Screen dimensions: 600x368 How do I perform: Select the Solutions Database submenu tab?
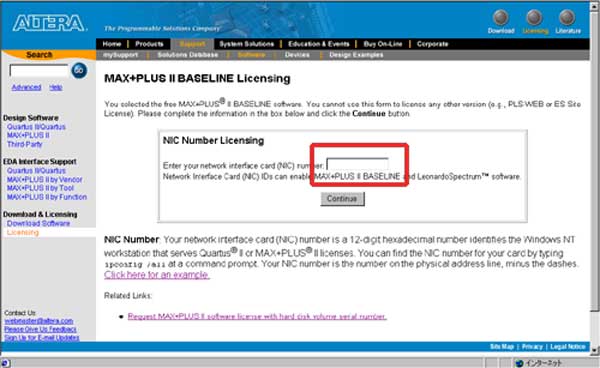tap(188, 55)
